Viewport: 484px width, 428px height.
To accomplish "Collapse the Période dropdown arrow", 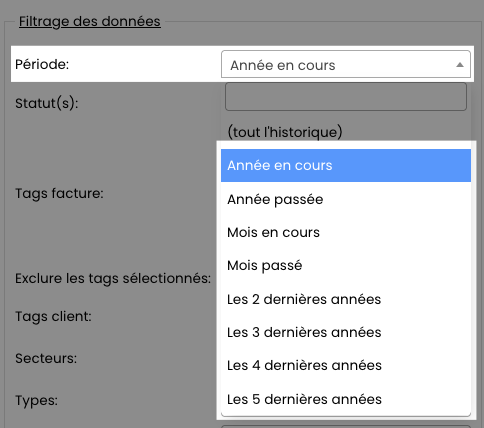I will point(460,65).
